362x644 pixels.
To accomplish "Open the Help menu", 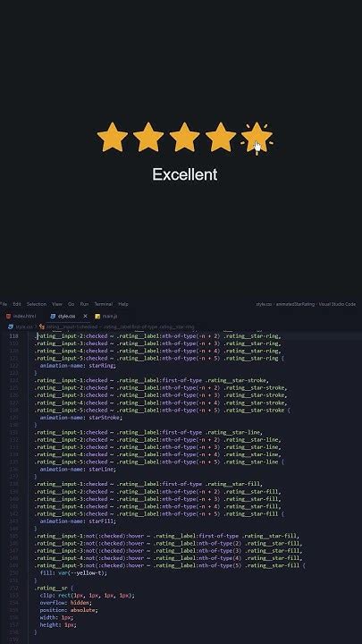I will coord(123,304).
